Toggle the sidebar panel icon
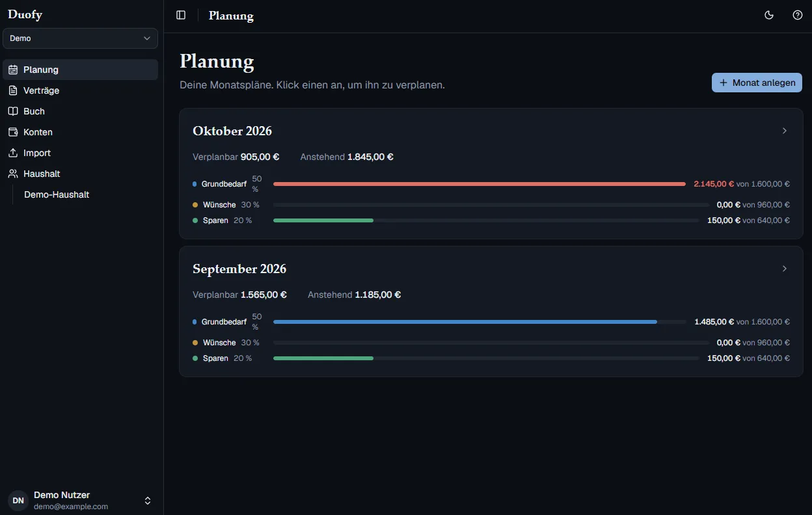Screen dimensions: 812x515 [x=181, y=15]
